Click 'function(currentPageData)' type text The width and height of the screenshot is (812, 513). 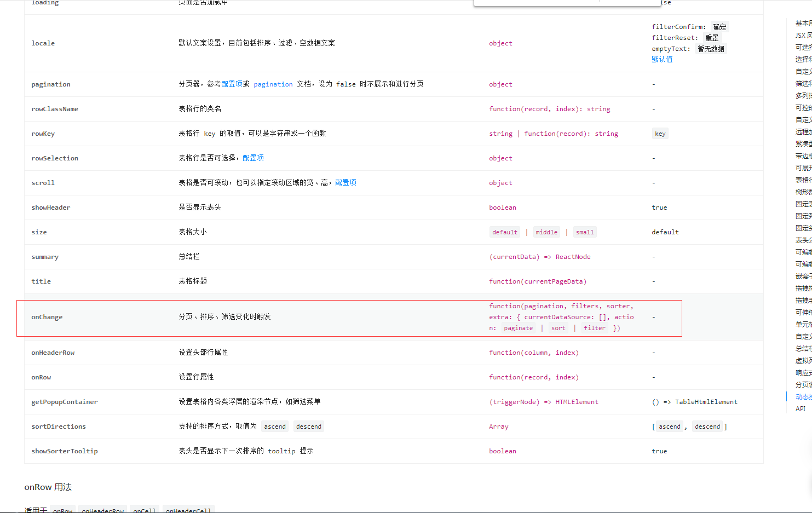pos(538,281)
